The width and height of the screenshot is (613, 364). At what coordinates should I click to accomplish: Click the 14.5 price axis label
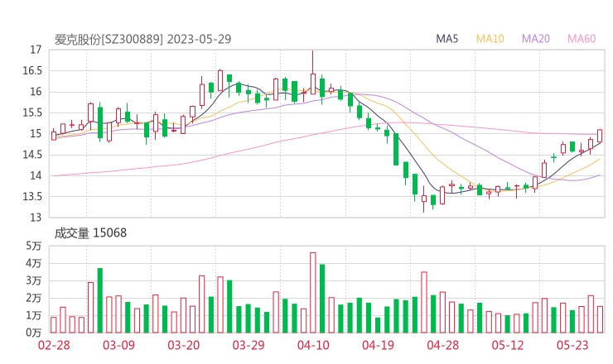point(32,155)
